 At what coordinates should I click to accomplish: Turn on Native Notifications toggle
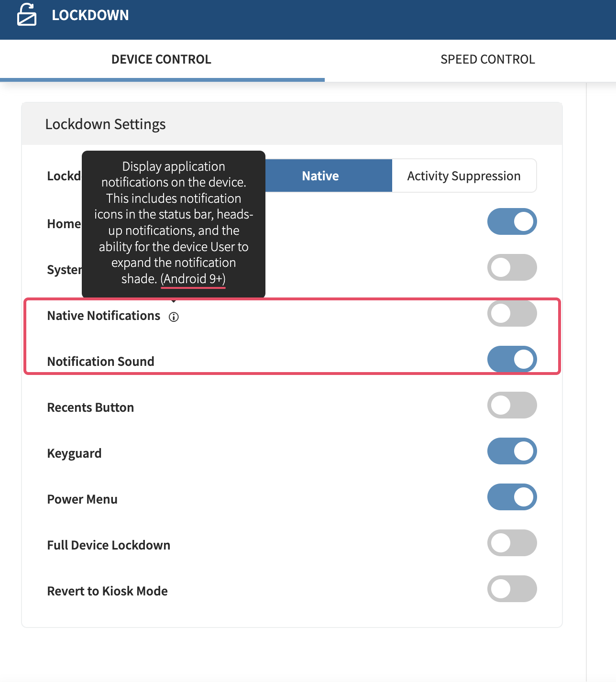click(x=512, y=314)
